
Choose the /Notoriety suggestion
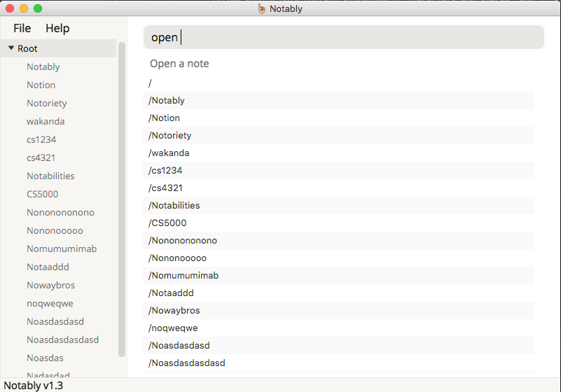point(338,136)
